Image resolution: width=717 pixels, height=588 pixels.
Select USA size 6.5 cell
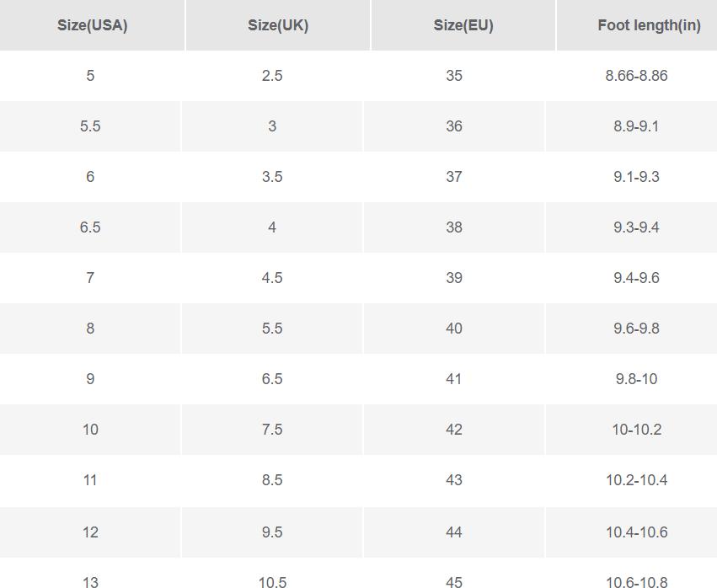(90, 227)
